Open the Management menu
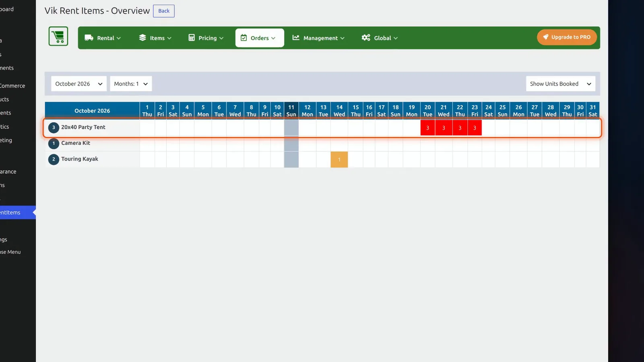644x362 pixels. (318, 38)
